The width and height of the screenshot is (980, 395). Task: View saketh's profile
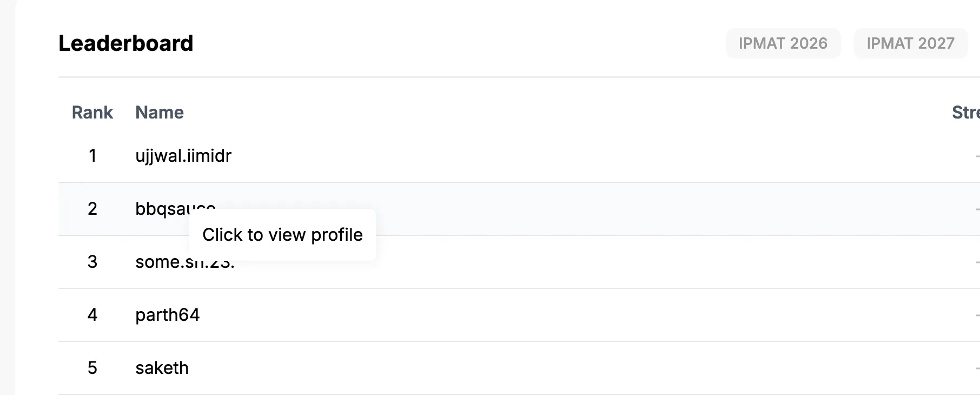[162, 368]
